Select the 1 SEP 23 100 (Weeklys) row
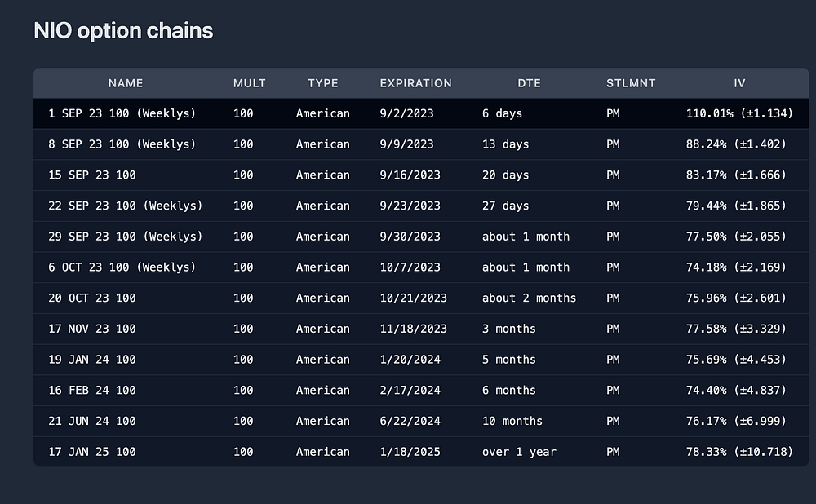This screenshot has height=504, width=816. (x=122, y=113)
